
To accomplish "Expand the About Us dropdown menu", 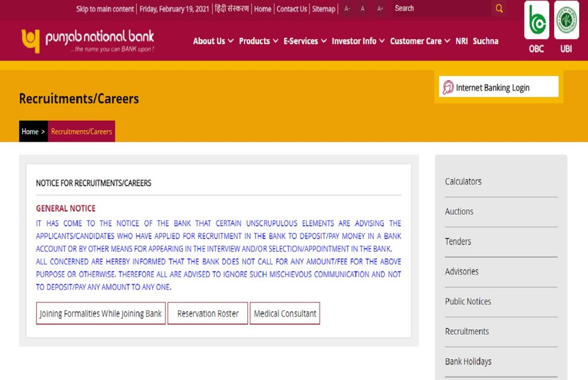I will (213, 41).
